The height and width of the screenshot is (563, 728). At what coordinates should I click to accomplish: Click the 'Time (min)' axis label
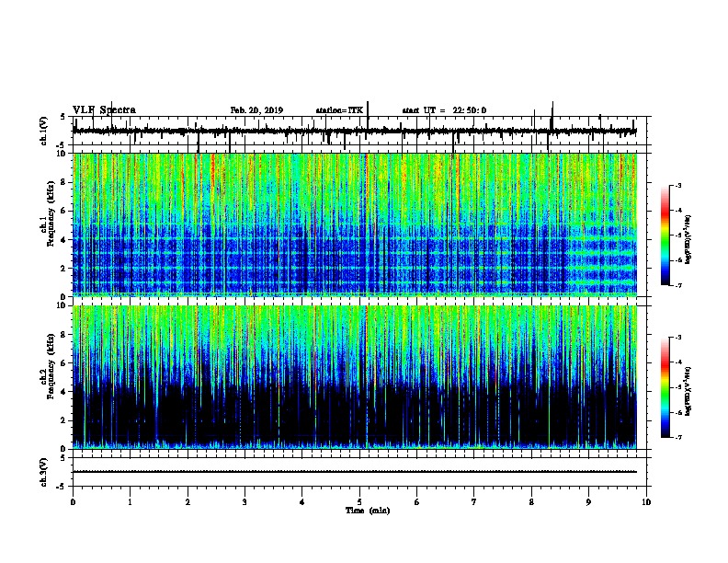coord(368,511)
